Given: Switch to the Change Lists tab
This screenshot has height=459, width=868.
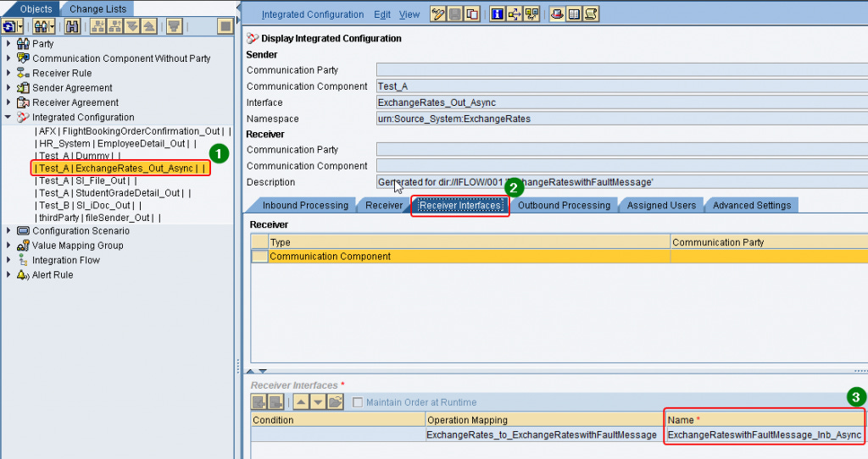Looking at the screenshot, I should (x=97, y=8).
